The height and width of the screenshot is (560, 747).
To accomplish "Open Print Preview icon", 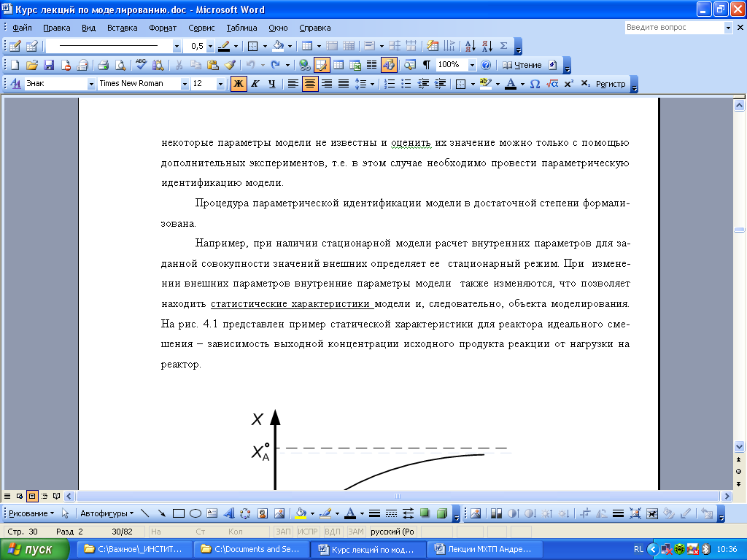I will point(120,65).
